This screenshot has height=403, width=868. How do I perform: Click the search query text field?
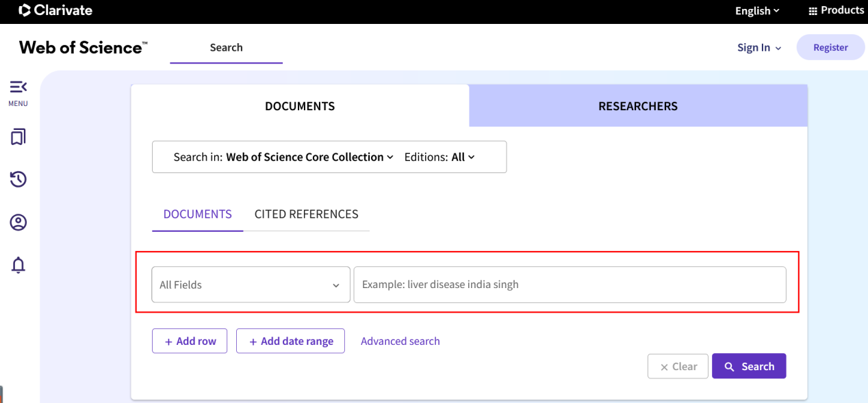(x=570, y=285)
